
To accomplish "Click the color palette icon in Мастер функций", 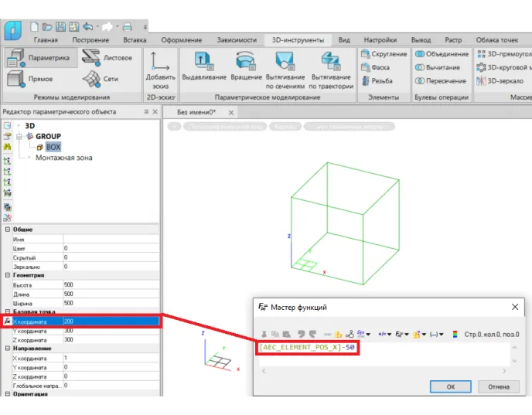I will click(x=455, y=334).
